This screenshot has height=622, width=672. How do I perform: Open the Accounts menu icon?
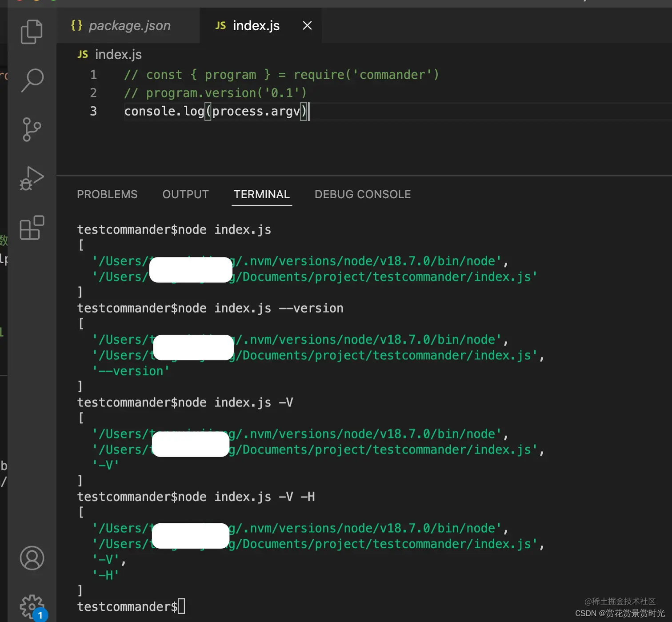tap(32, 558)
